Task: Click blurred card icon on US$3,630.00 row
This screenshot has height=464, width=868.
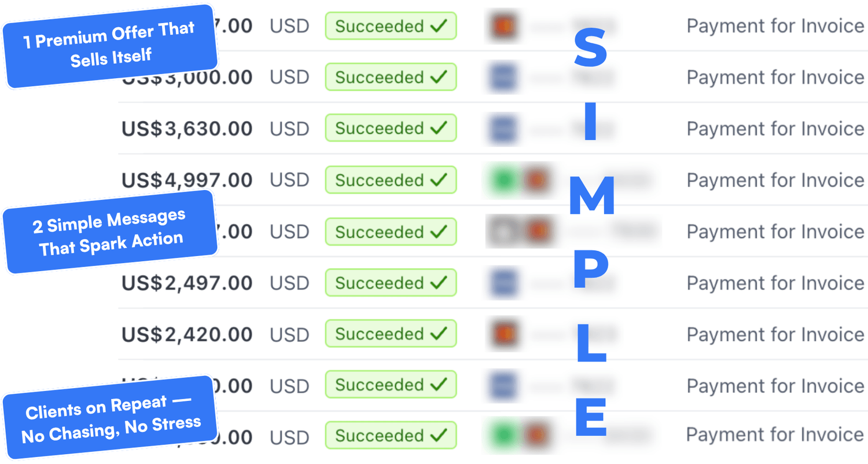Action: 502,129
